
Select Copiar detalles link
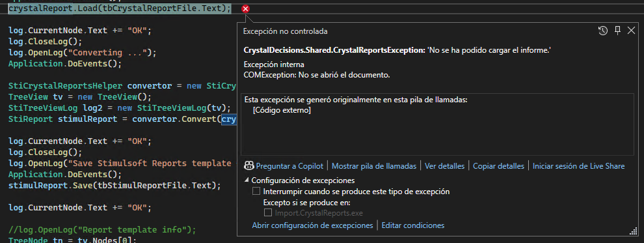coord(498,166)
